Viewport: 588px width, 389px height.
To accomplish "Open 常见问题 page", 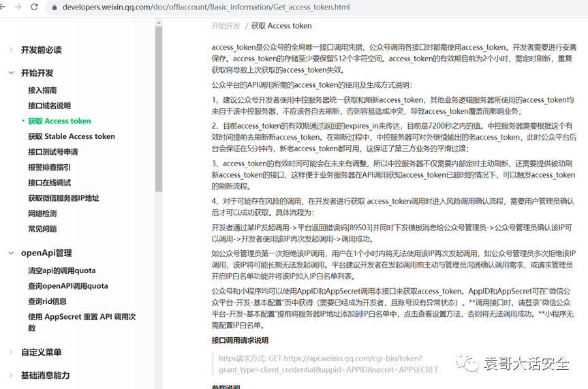I will (42, 229).
